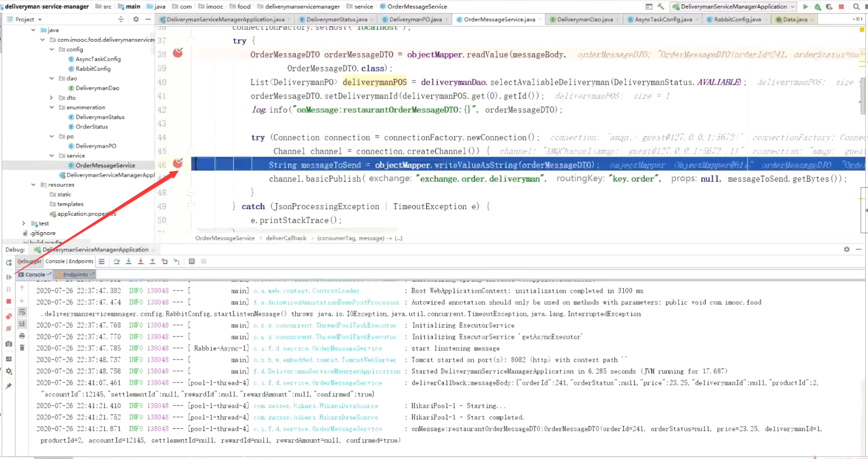Start debugging with the green bug icon
Image resolution: width=868 pixels, height=459 pixels.
tap(817, 7)
